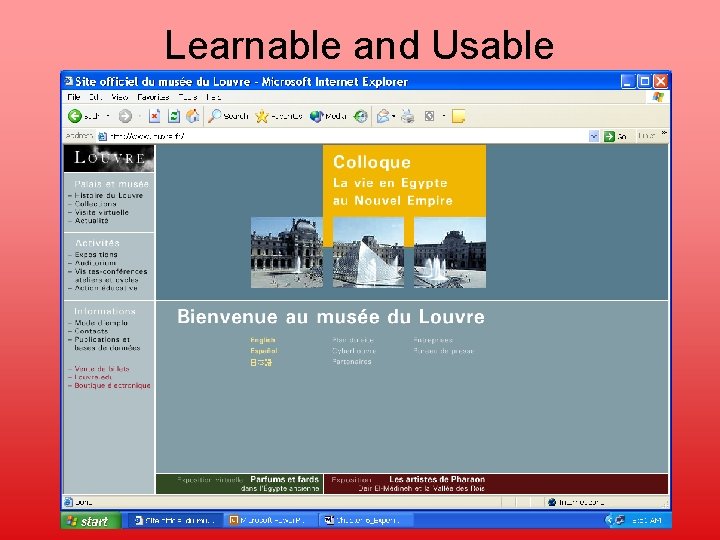The height and width of the screenshot is (540, 720).
Task: Open the Favorites star button
Action: (279, 116)
